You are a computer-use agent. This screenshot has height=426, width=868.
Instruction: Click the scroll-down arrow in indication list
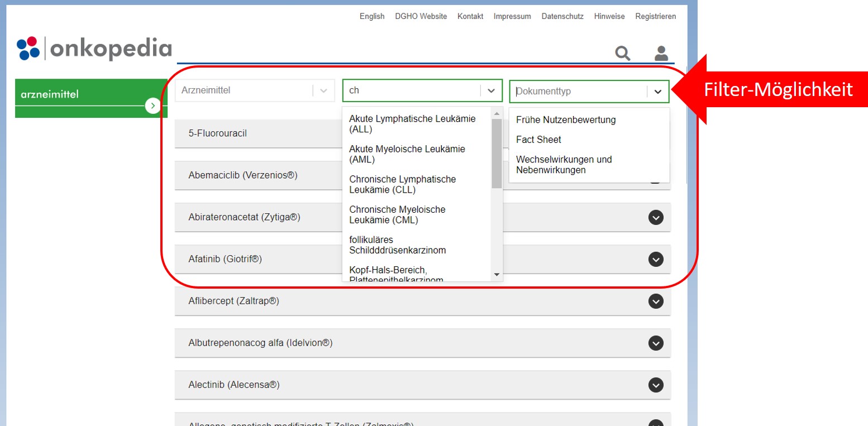497,275
